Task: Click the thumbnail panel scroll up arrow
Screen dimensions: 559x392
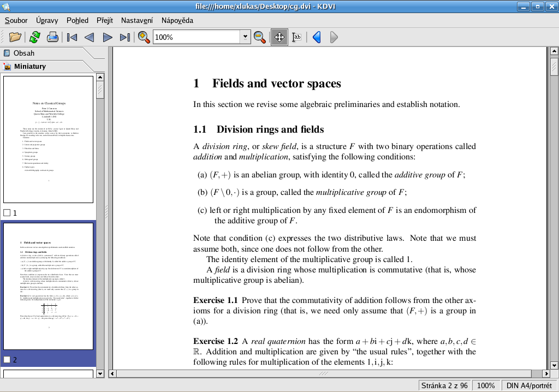Action: click(x=100, y=78)
